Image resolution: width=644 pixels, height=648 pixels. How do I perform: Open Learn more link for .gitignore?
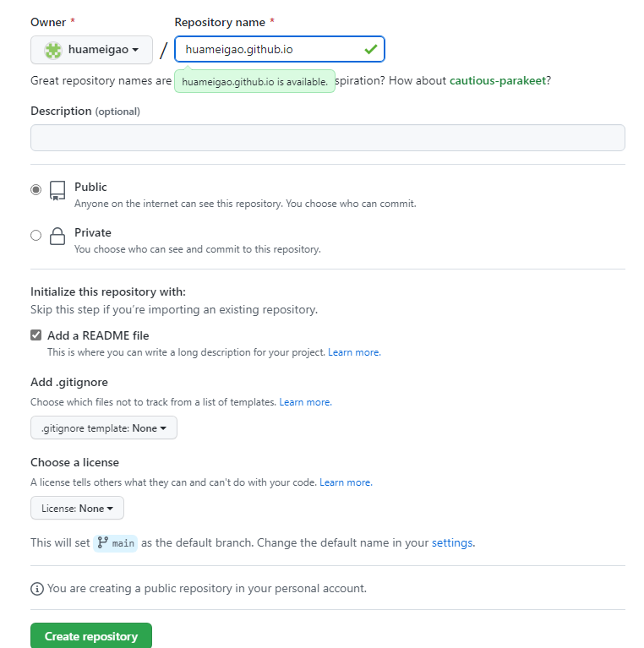(305, 402)
